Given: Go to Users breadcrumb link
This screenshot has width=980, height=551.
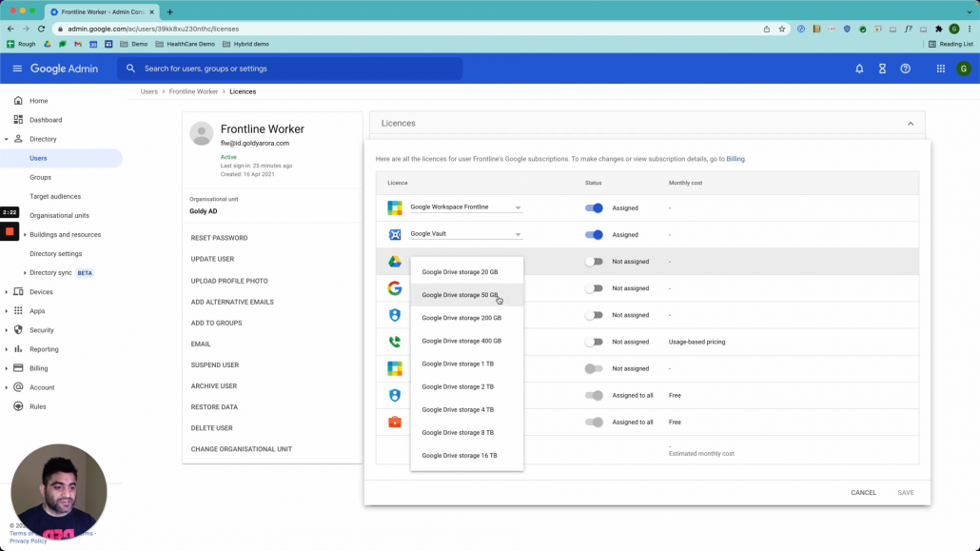Looking at the screenshot, I should coord(148,91).
